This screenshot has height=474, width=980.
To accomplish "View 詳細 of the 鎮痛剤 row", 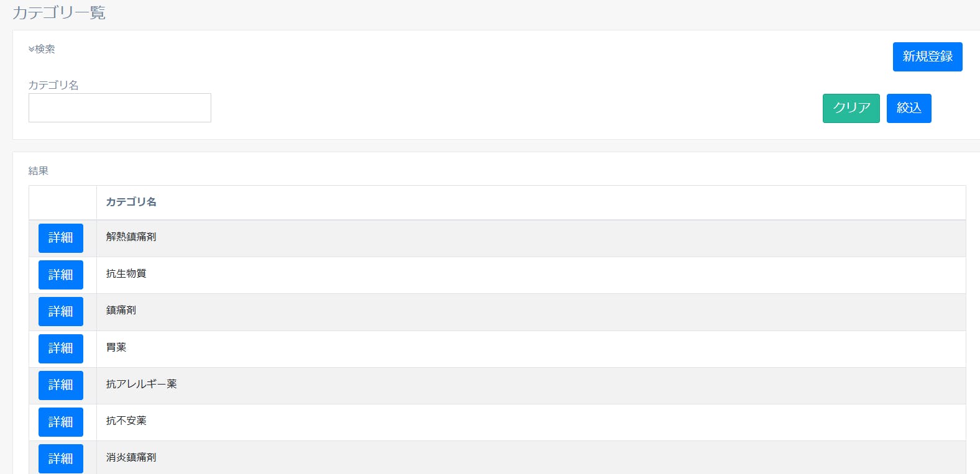I will (x=61, y=311).
